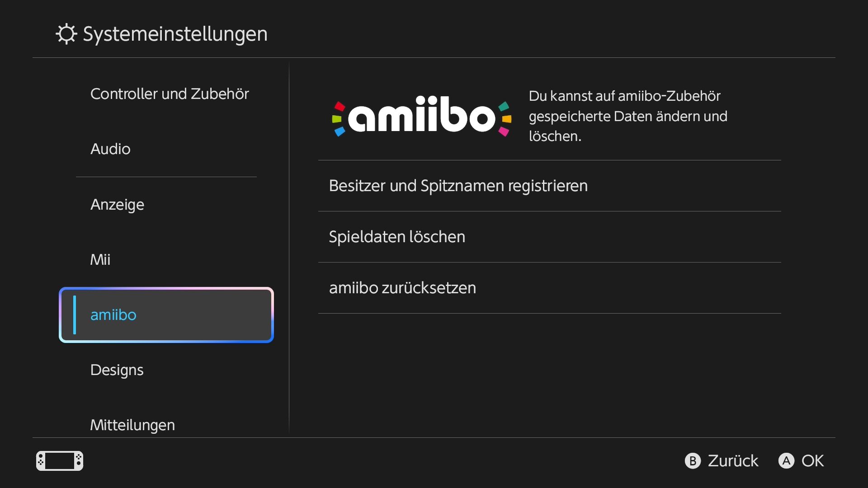Choose Spieldaten löschen option
868x488 pixels.
pos(549,237)
